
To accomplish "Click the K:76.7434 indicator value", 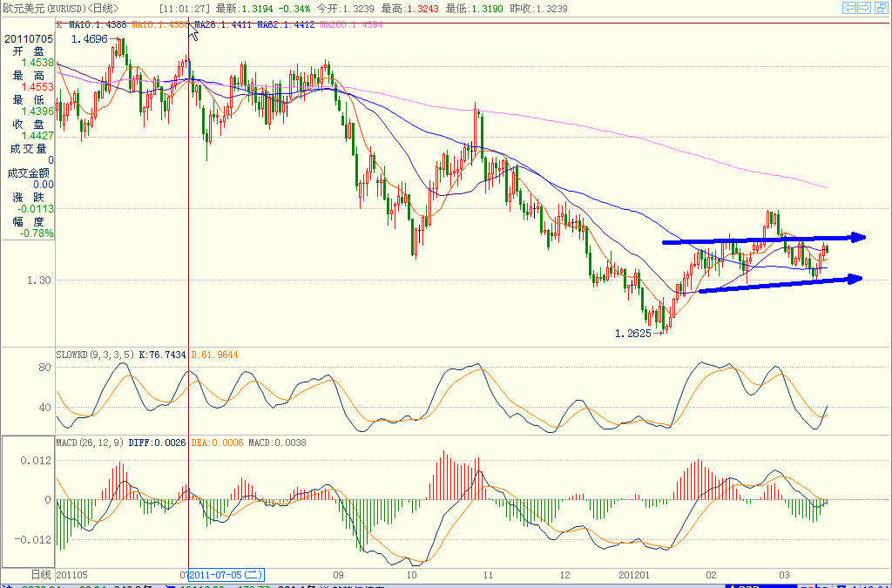I will pos(162,355).
